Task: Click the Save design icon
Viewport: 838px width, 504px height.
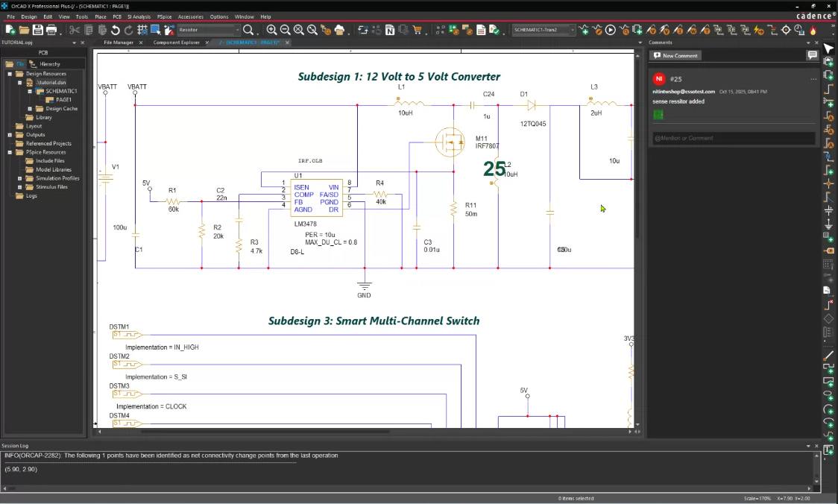Action: [37, 30]
